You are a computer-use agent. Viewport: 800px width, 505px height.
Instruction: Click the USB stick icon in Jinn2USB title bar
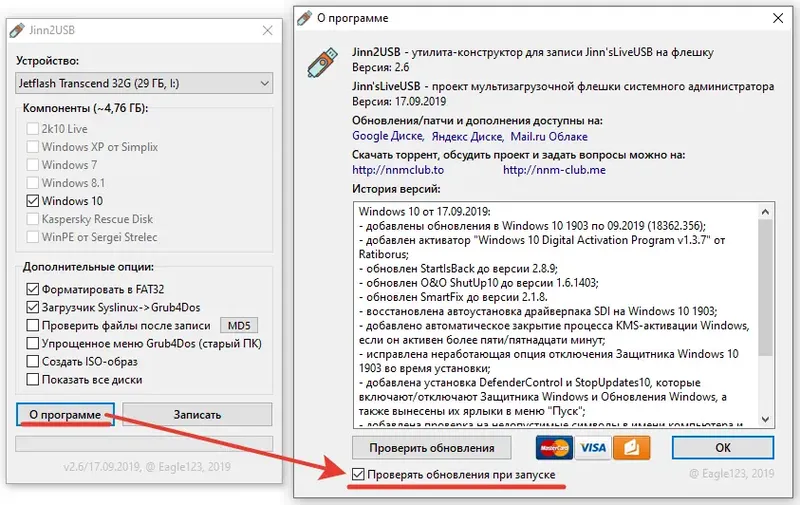click(17, 30)
